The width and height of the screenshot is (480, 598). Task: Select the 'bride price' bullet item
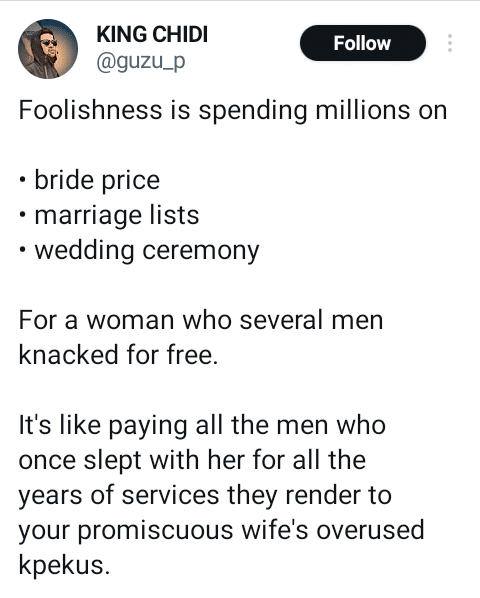pyautogui.click(x=97, y=181)
